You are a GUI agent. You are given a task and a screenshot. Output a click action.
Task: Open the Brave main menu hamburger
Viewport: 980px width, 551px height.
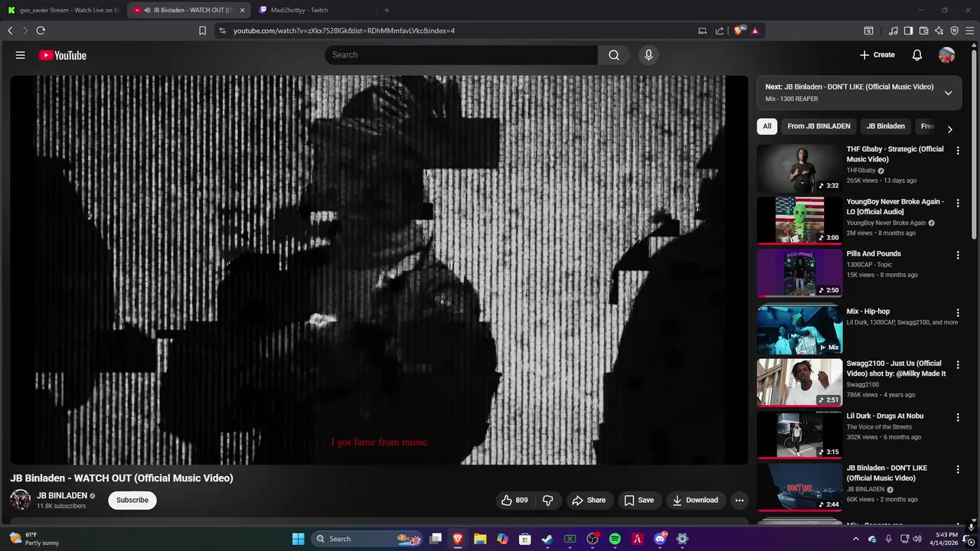[970, 31]
